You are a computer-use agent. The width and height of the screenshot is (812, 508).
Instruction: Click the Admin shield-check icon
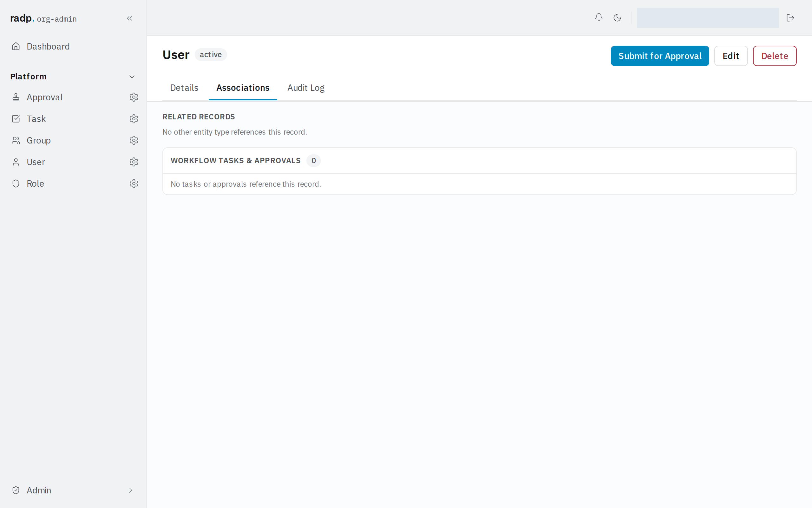click(x=16, y=490)
